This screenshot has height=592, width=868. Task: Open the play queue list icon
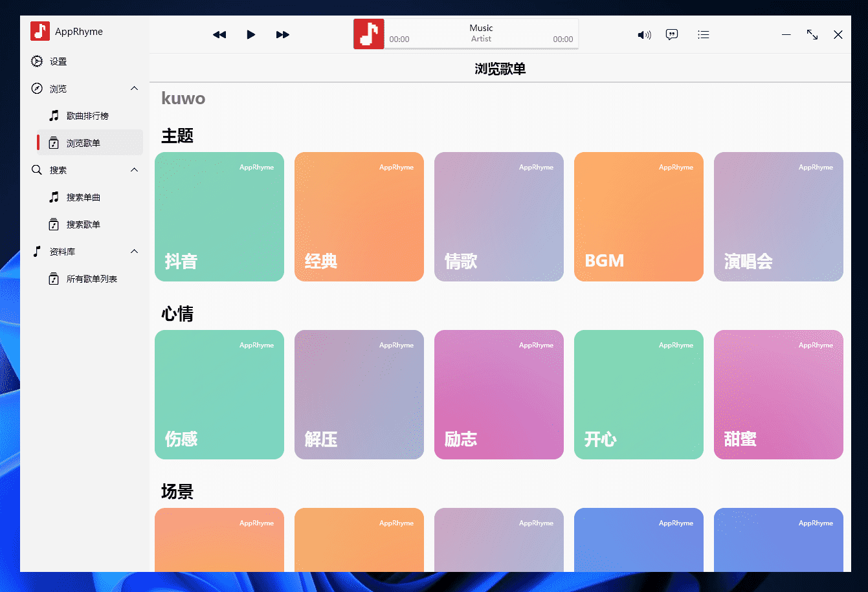(704, 35)
